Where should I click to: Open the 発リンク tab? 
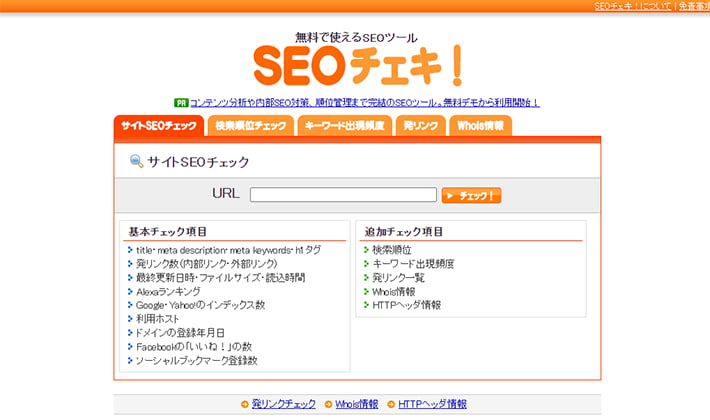tap(421, 125)
